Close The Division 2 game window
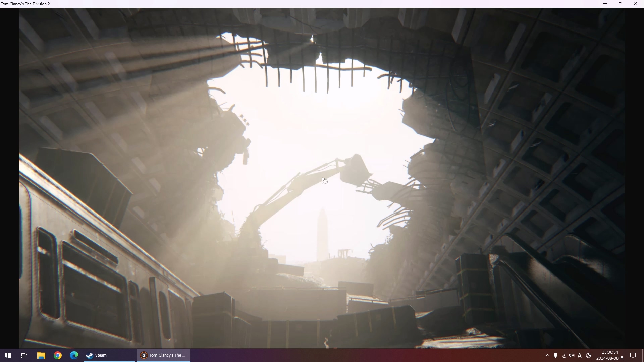644x362 pixels. coord(636,4)
